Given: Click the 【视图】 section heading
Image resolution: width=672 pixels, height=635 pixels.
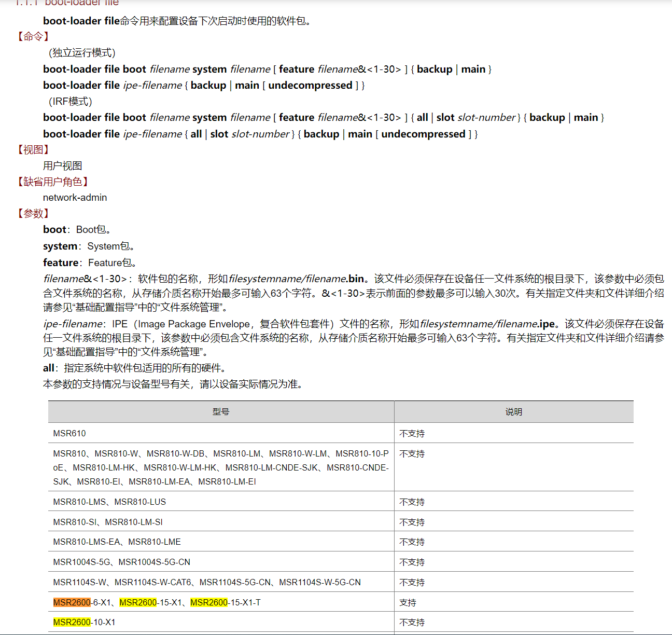Looking at the screenshot, I should (x=33, y=149).
